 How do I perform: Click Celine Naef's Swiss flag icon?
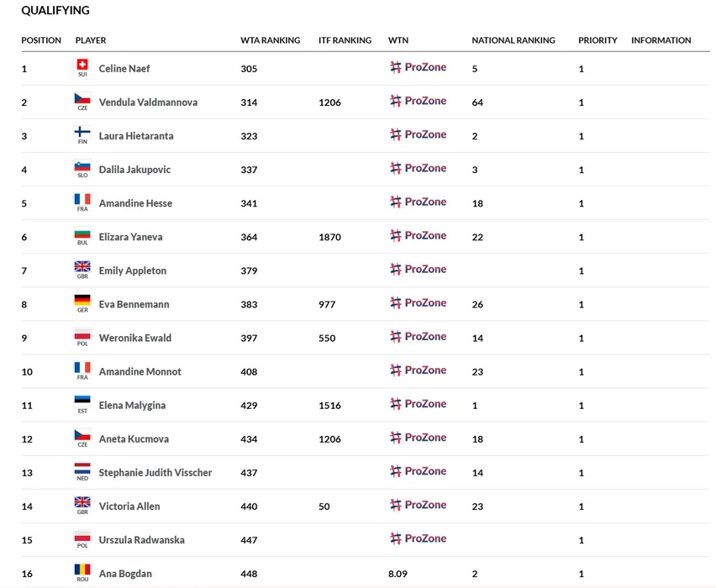point(82,65)
